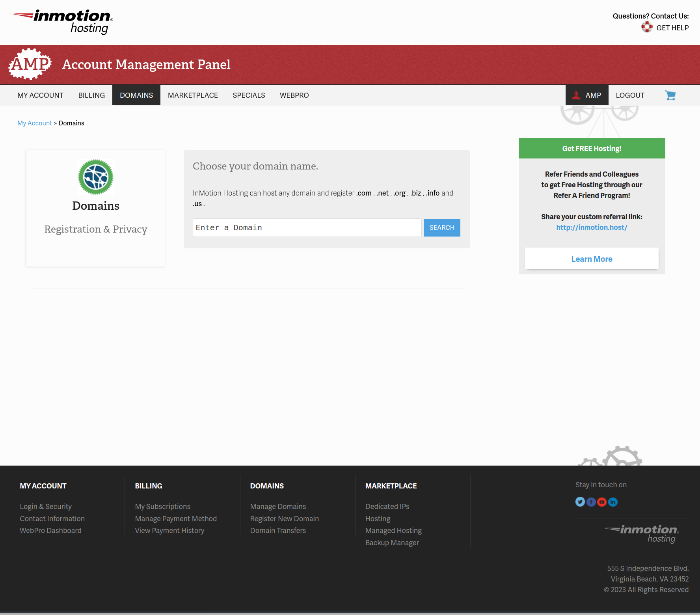Open Dedicated IPs footer link

tap(387, 507)
